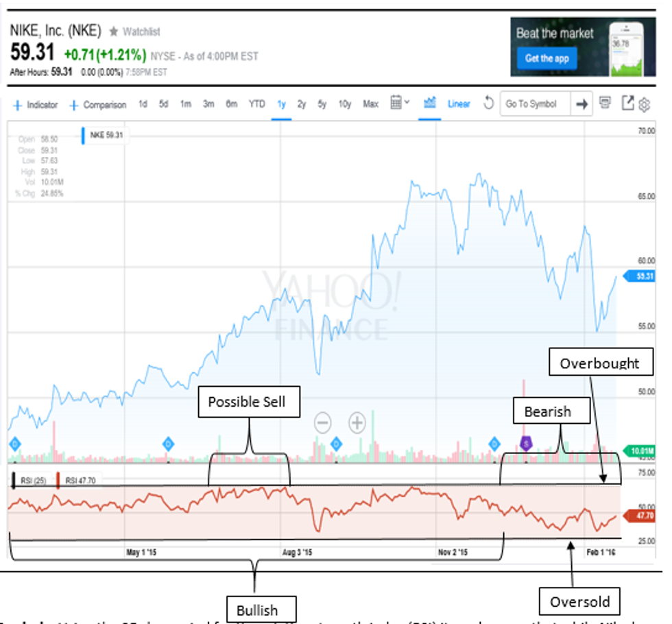Click the RSI 47.70 red color legend
Image resolution: width=672 pixels, height=624 pixels.
click(x=77, y=481)
